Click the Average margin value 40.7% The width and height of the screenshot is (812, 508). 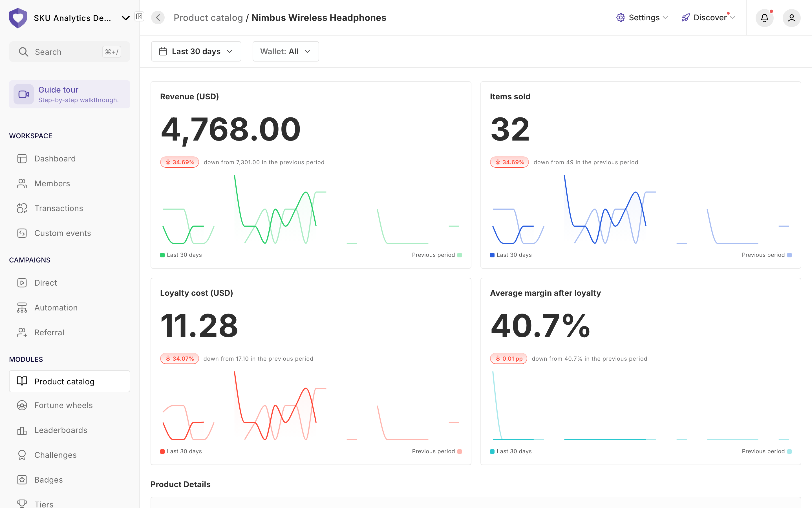[540, 326]
